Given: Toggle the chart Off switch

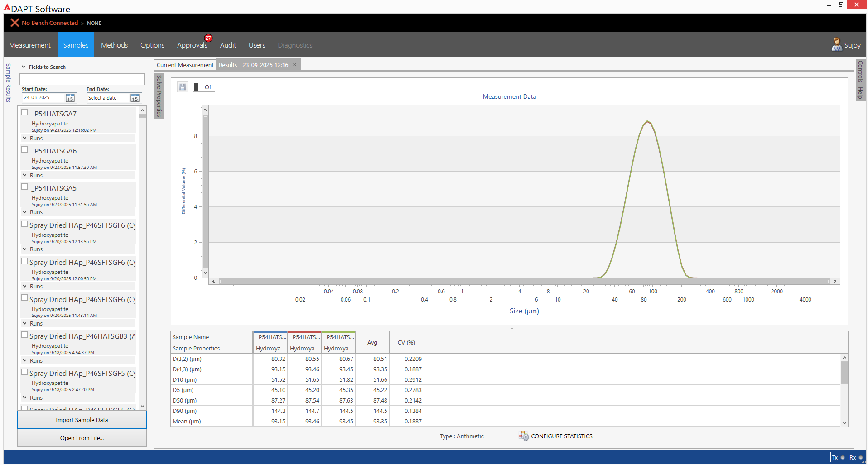Looking at the screenshot, I should [203, 87].
